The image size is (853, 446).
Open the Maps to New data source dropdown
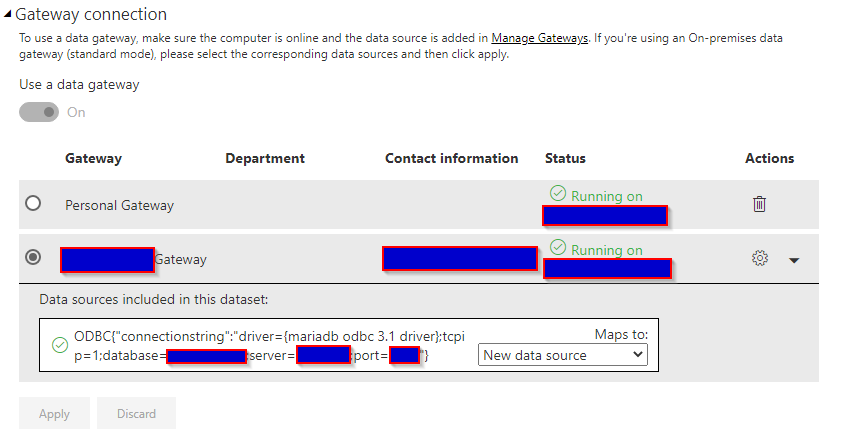[563, 355]
